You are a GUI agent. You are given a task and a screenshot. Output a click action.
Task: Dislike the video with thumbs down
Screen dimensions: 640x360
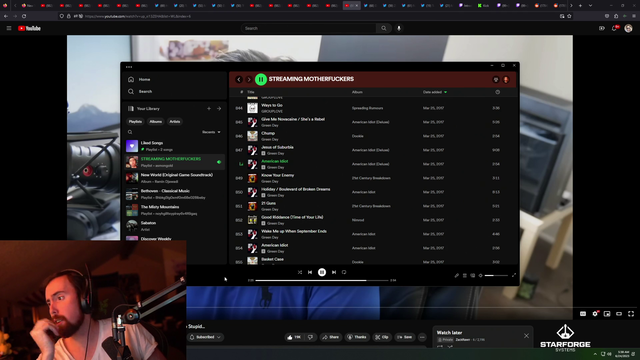(x=310, y=337)
